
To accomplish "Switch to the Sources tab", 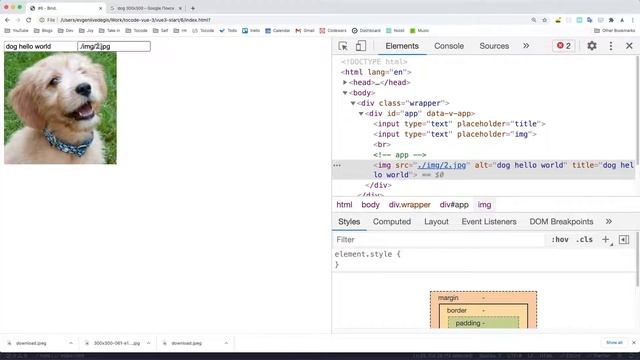I will 494,46.
